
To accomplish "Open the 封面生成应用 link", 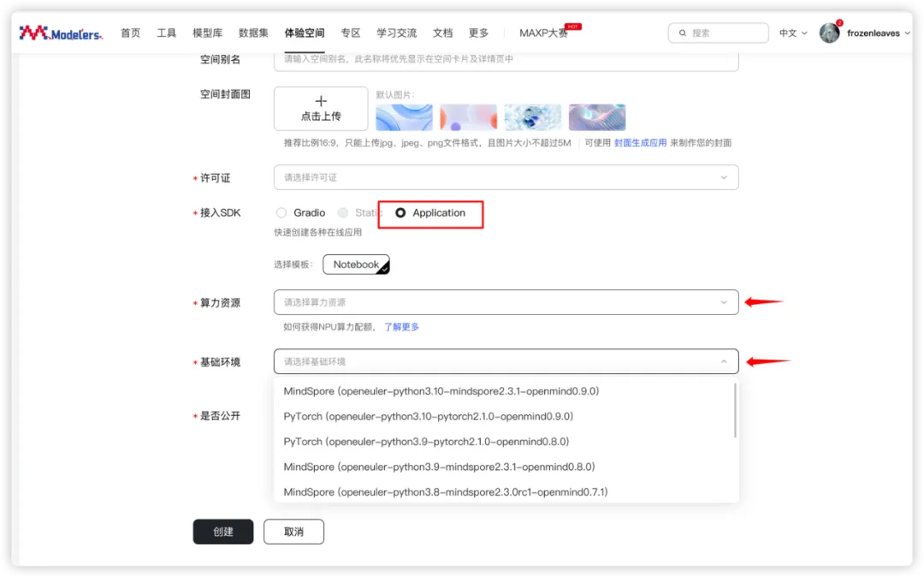I will tap(641, 143).
